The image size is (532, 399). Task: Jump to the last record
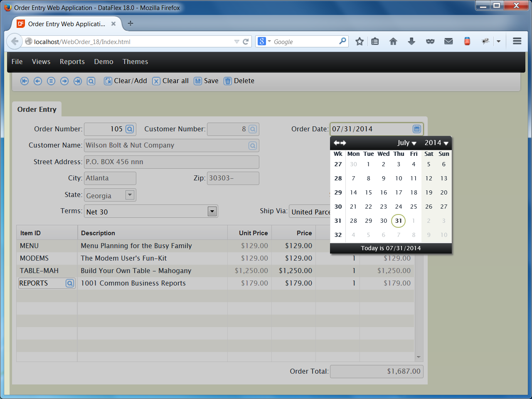(x=78, y=81)
